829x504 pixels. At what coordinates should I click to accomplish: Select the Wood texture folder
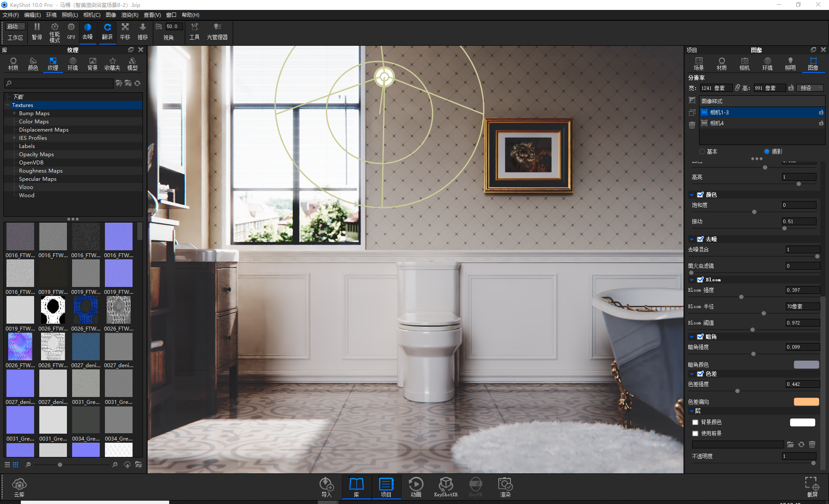pos(26,195)
